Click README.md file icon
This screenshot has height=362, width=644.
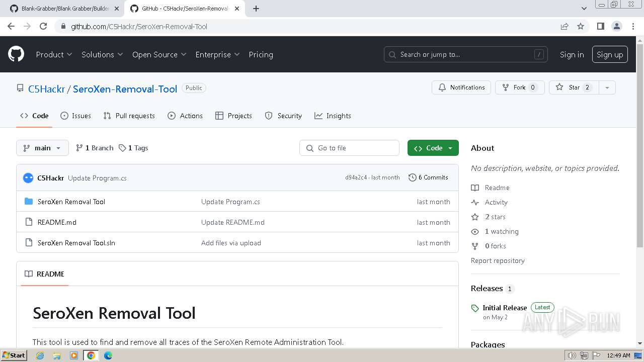click(29, 222)
